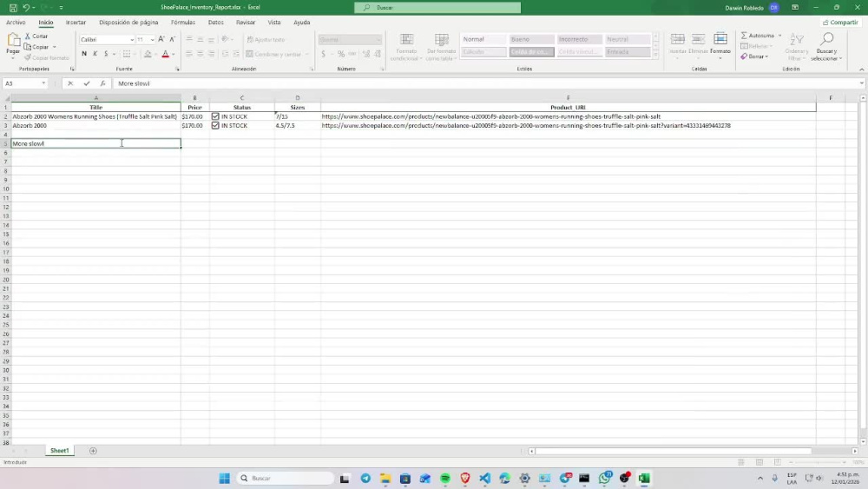Screen dimensions: 868x489
Task: Select column C header
Action: pyautogui.click(x=242, y=98)
